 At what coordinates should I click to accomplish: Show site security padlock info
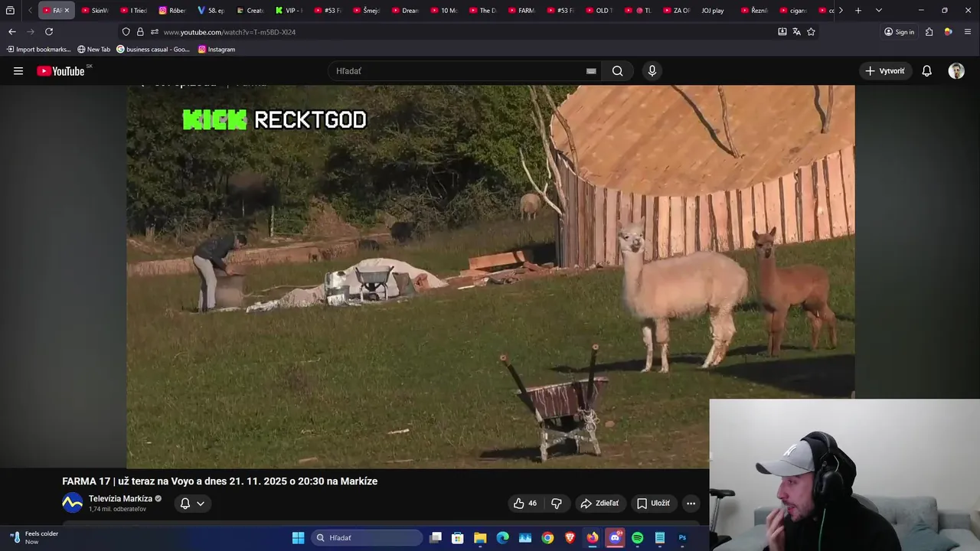coord(140,31)
